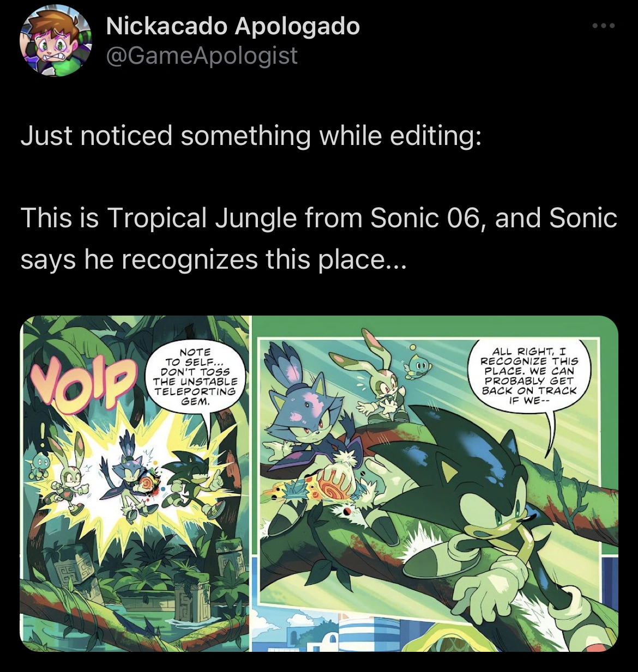Click the 'Note to self' speech bubble
The height and width of the screenshot is (672, 638).
pos(199,376)
